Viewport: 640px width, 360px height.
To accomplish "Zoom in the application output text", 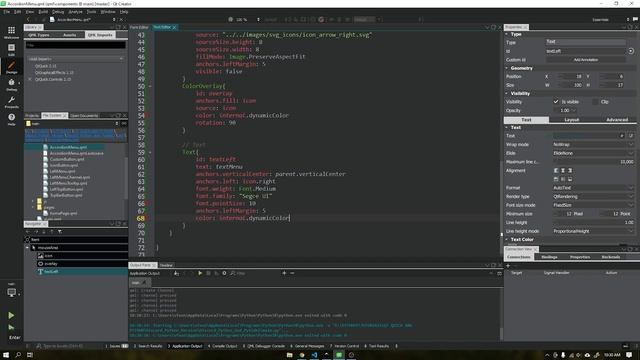I will click(x=284, y=273).
